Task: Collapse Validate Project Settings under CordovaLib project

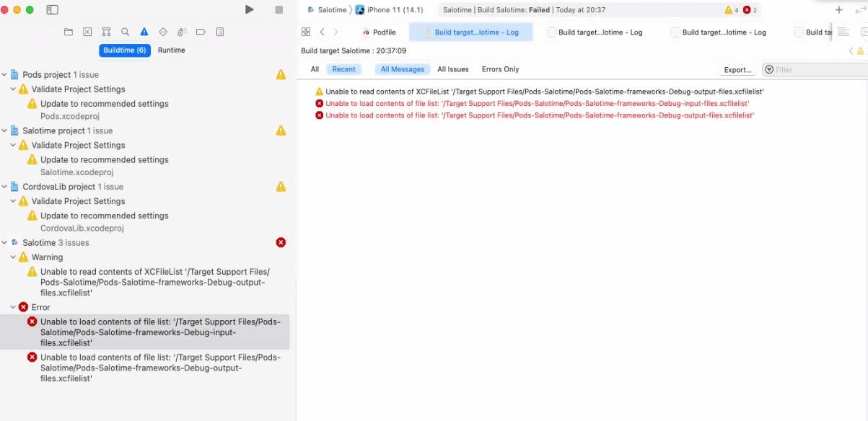Action: pos(13,201)
